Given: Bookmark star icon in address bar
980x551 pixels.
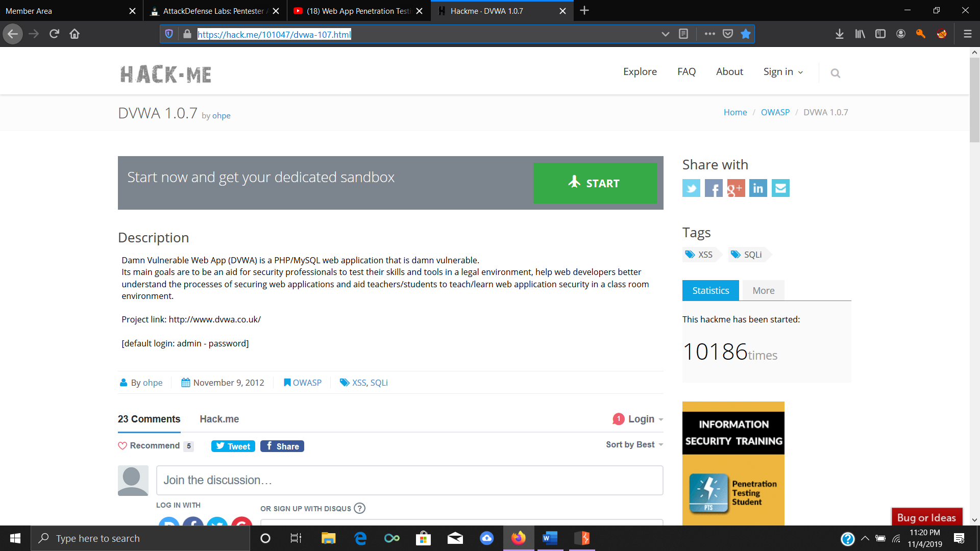Looking at the screenshot, I should click(746, 34).
